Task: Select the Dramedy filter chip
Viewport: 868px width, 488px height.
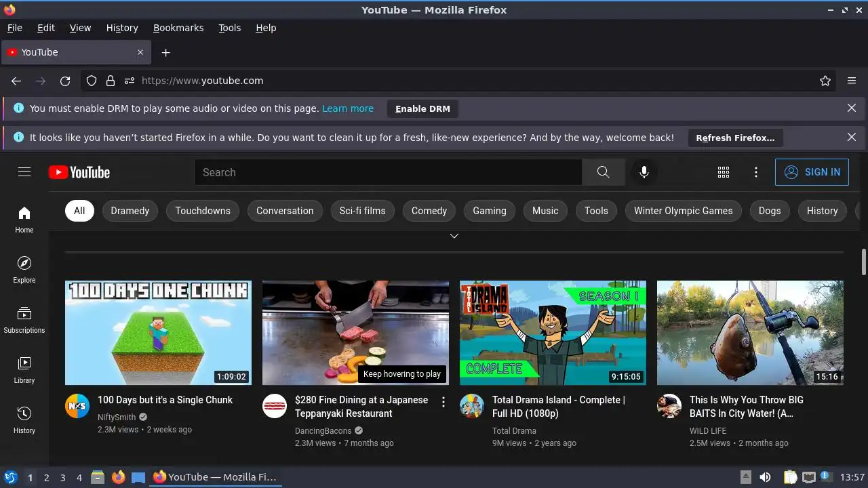Action: (x=130, y=211)
